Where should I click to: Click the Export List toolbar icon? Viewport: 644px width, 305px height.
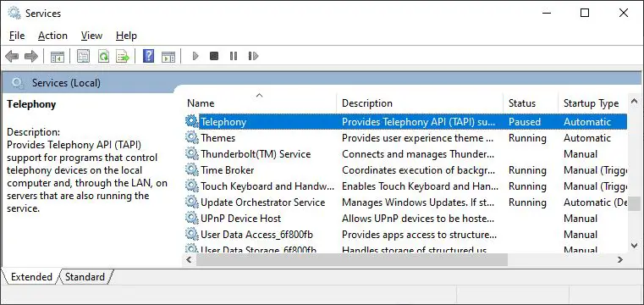point(123,56)
